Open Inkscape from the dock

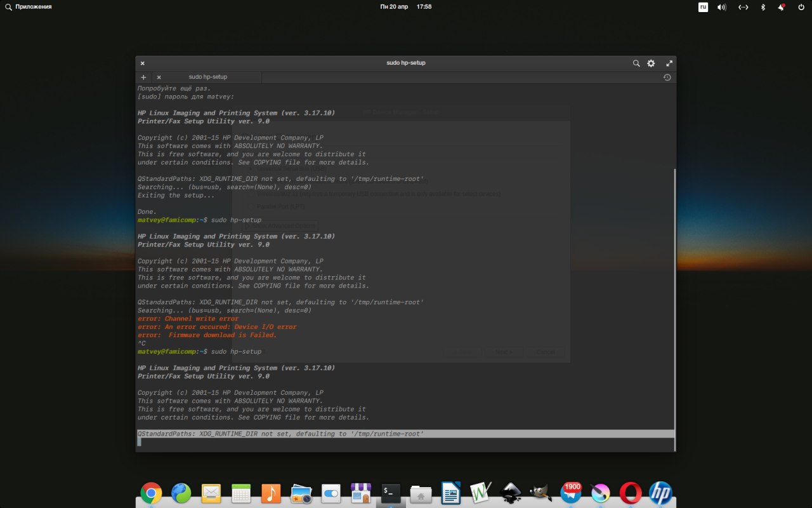(511, 493)
